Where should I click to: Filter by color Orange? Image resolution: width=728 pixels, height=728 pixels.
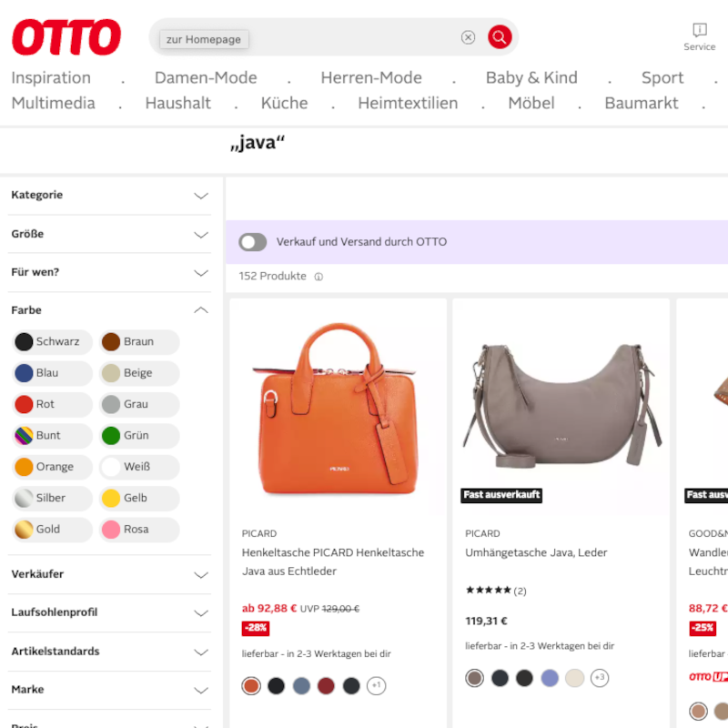52,467
